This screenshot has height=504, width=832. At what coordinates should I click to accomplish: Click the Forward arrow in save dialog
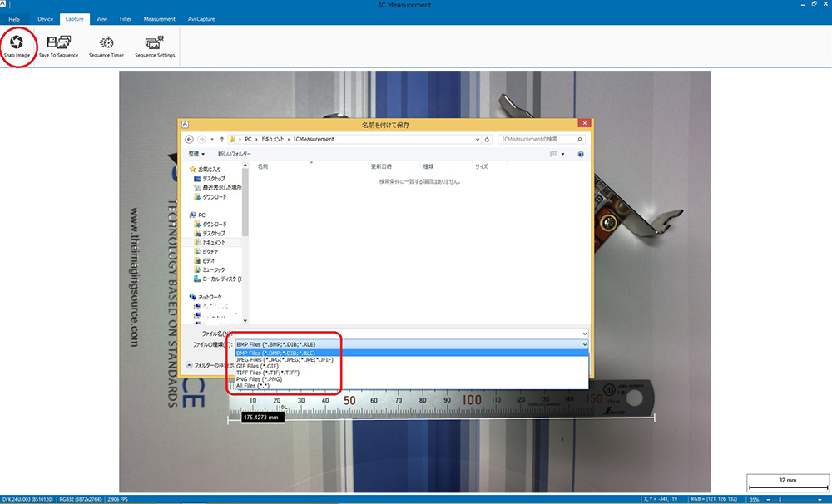point(201,140)
